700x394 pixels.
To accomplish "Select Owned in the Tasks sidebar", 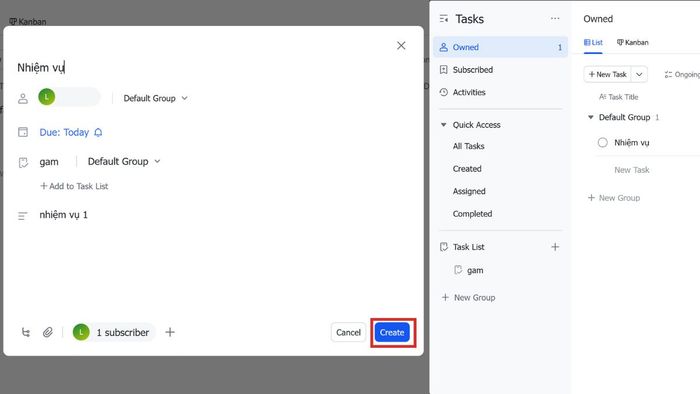I will pyautogui.click(x=500, y=47).
